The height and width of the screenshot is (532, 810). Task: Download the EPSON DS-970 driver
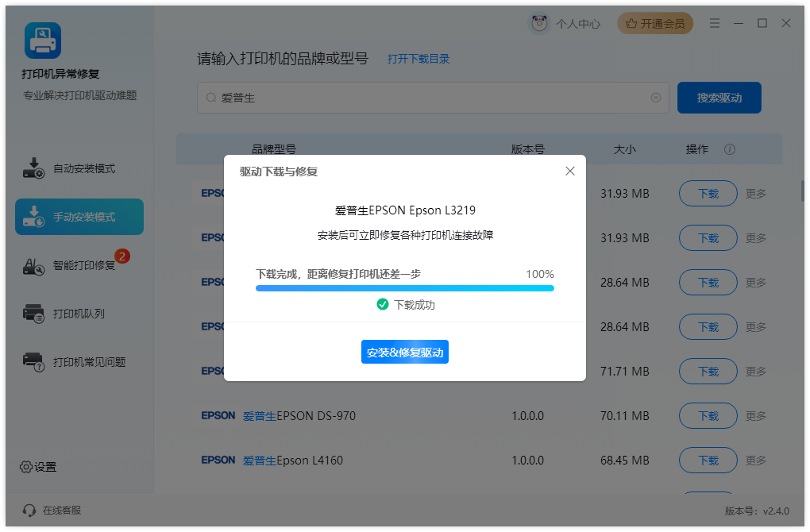[708, 416]
